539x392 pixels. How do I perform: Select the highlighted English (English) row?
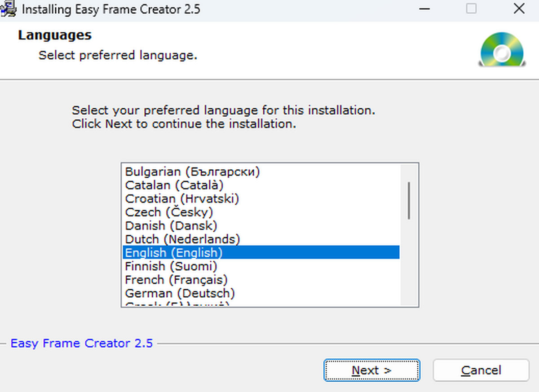tap(261, 252)
